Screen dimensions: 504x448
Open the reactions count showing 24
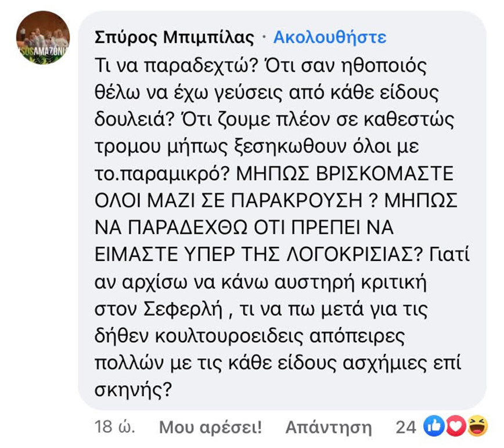point(406,428)
